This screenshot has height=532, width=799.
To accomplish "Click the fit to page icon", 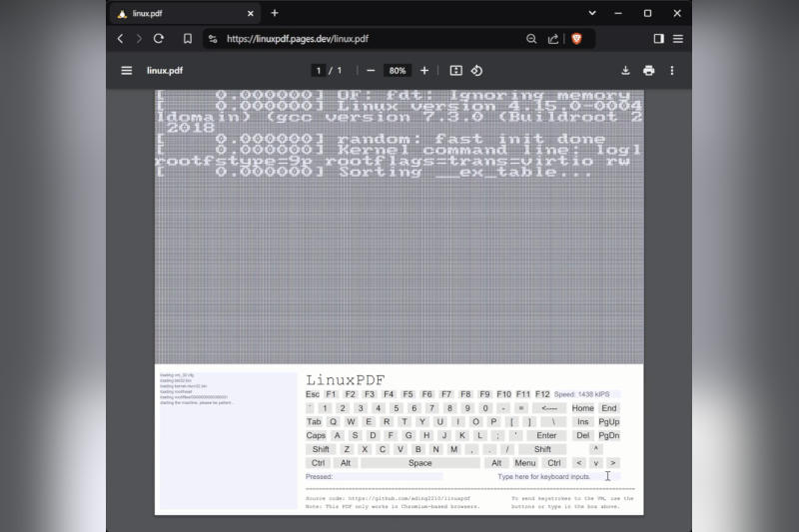I will (455, 71).
